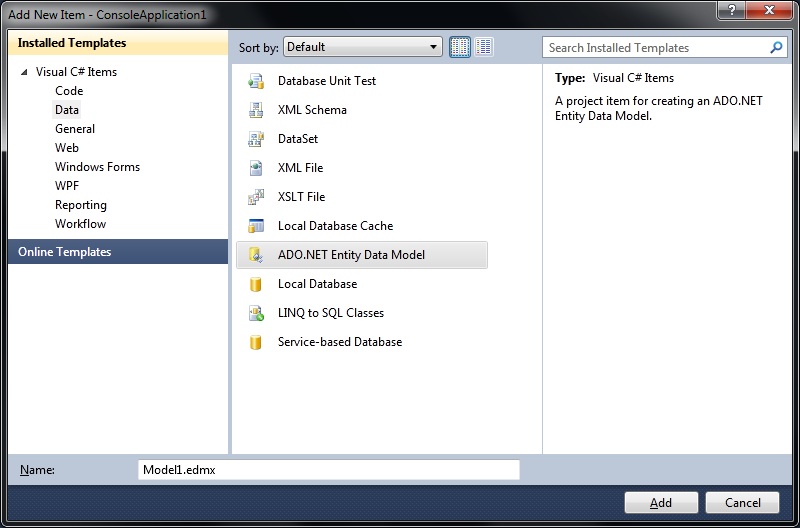
Task: Open the help question mark button
Action: [x=731, y=10]
